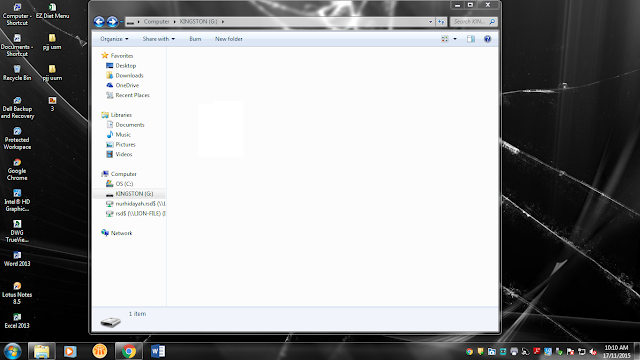The width and height of the screenshot is (640, 360).
Task: Select the EZ Diet Menu desktop file
Action: click(x=52, y=11)
